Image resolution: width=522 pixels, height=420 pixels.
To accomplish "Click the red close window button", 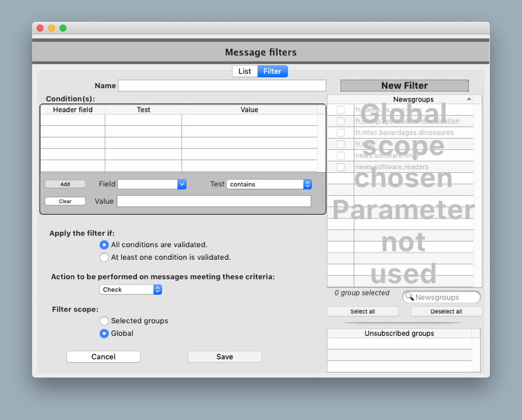I will click(40, 28).
